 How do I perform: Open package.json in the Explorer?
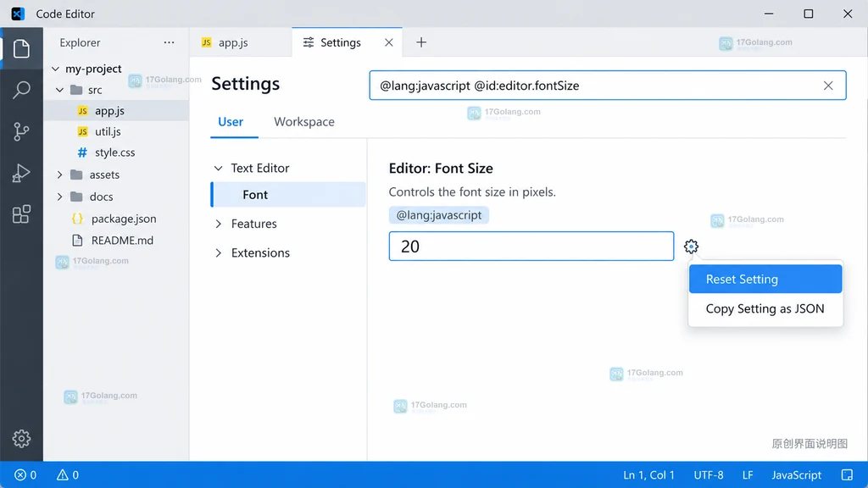(116, 219)
